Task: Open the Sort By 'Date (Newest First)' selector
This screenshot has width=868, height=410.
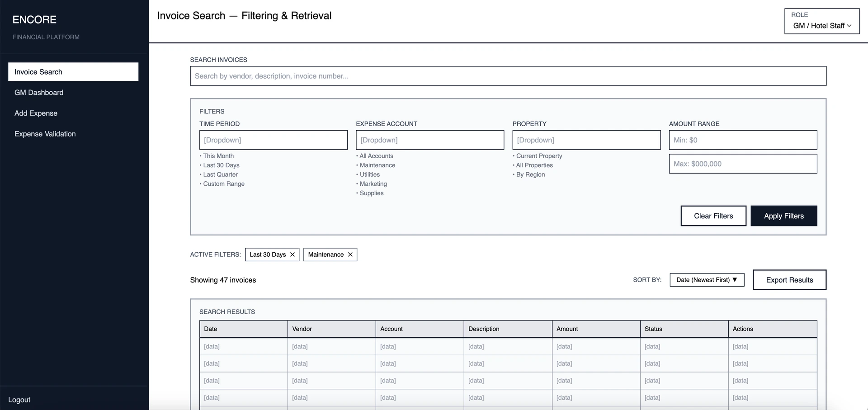Action: pos(707,280)
